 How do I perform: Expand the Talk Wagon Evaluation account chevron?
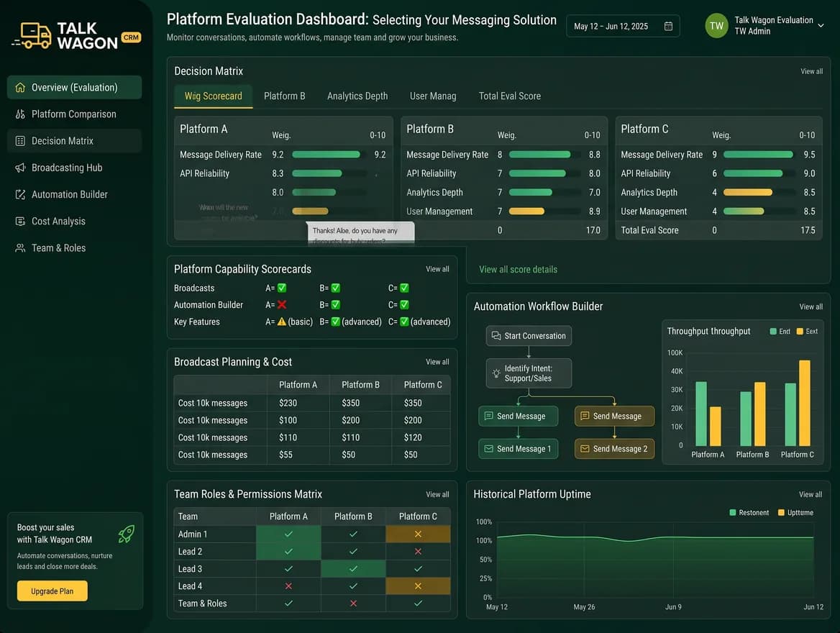[x=820, y=26]
